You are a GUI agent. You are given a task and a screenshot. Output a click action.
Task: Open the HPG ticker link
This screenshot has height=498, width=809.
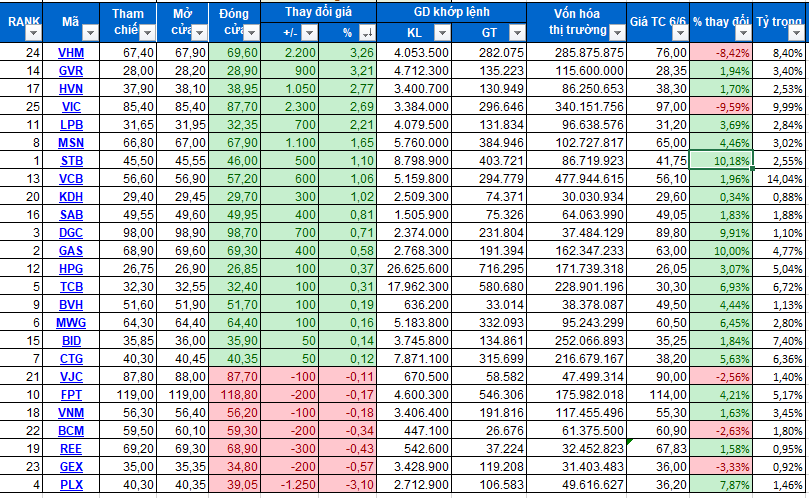click(71, 269)
